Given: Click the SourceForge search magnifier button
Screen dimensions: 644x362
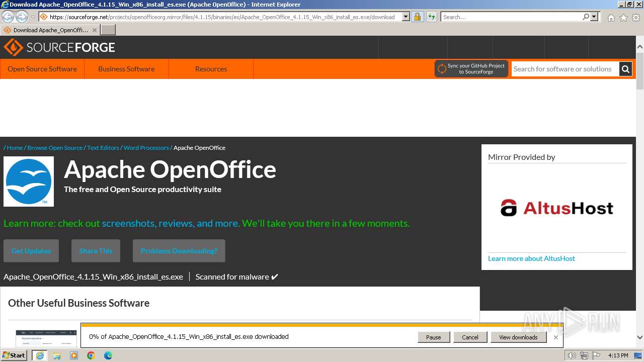Looking at the screenshot, I should 625,69.
